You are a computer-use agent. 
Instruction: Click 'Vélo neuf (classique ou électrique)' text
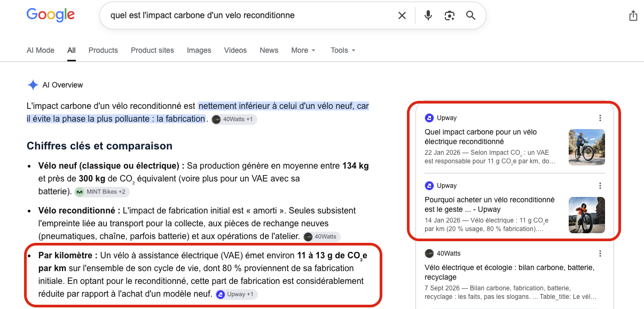coord(112,165)
